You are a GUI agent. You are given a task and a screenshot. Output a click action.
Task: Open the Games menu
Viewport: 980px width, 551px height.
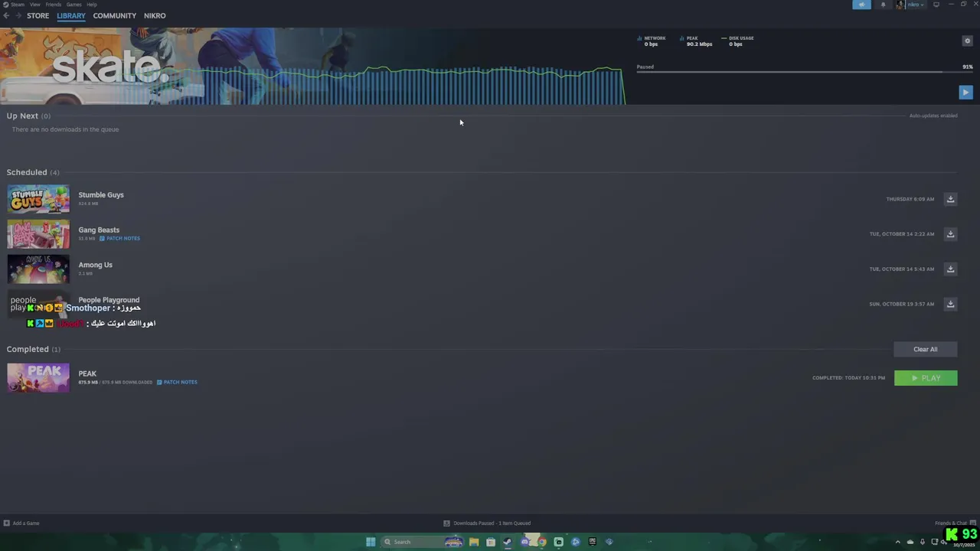[73, 5]
